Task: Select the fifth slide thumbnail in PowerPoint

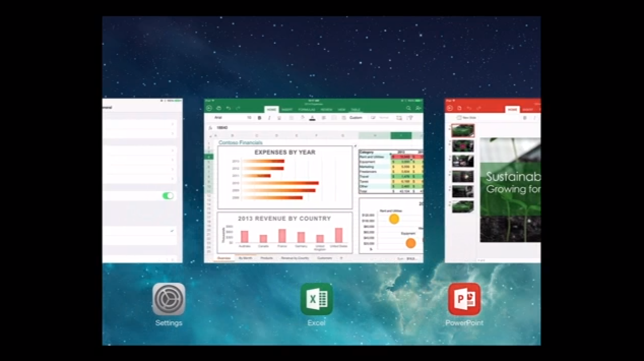Action: (463, 191)
